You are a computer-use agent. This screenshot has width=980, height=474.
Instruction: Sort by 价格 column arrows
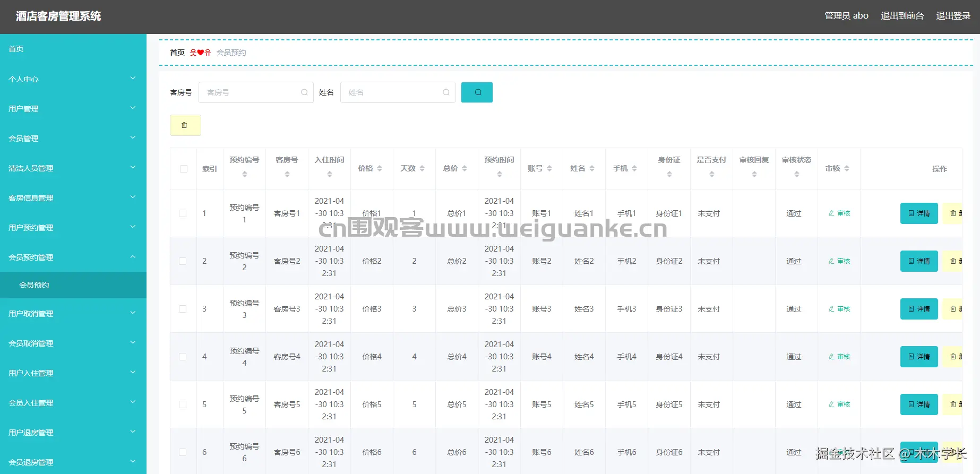click(x=380, y=168)
